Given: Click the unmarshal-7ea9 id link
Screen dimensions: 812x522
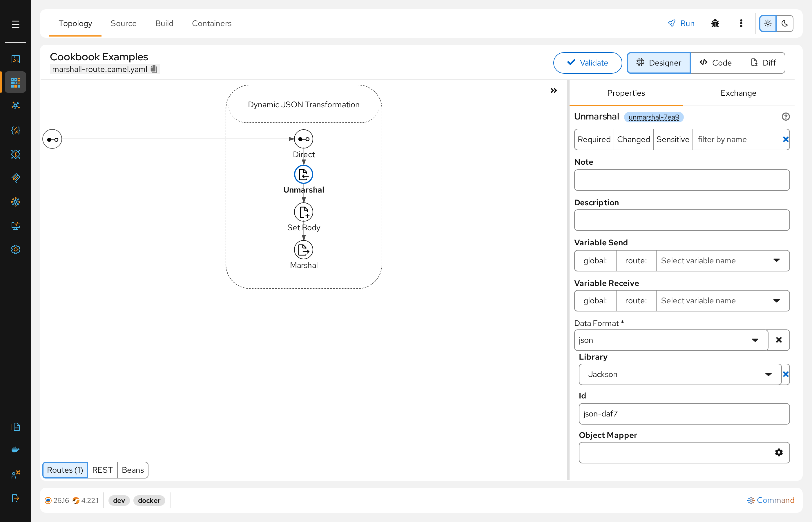Looking at the screenshot, I should click(653, 117).
